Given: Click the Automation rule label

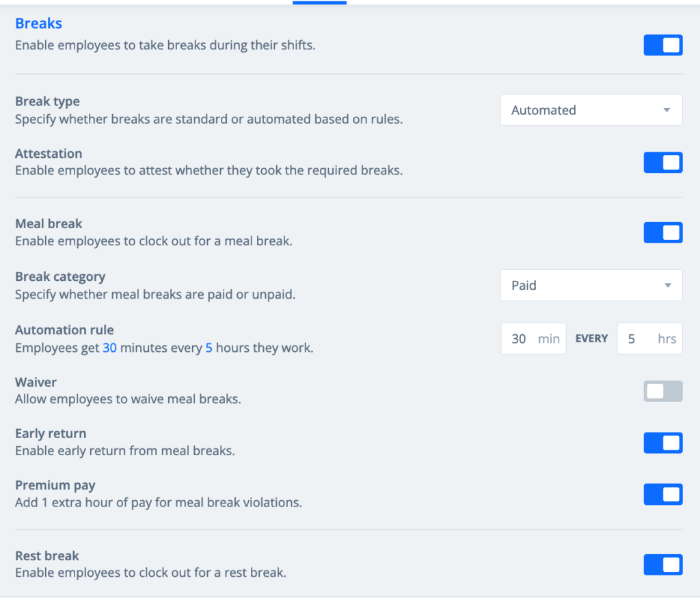Looking at the screenshot, I should (64, 330).
